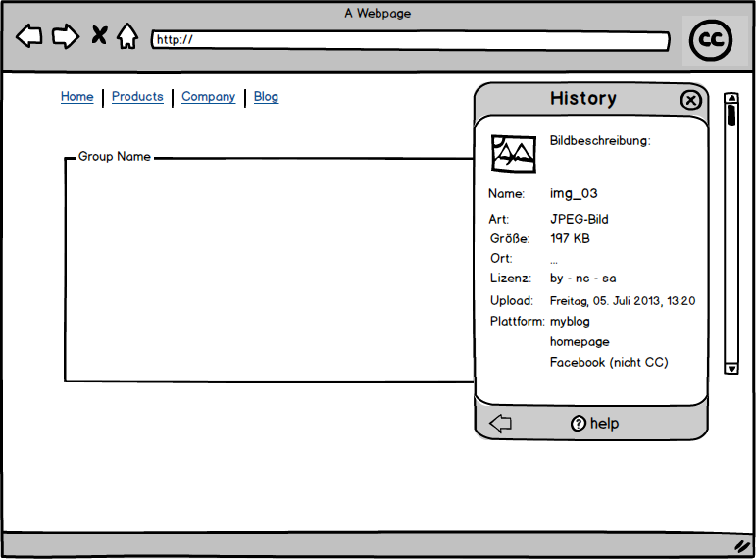756x559 pixels.
Task: Select the myblog platform entry
Action: point(570,322)
